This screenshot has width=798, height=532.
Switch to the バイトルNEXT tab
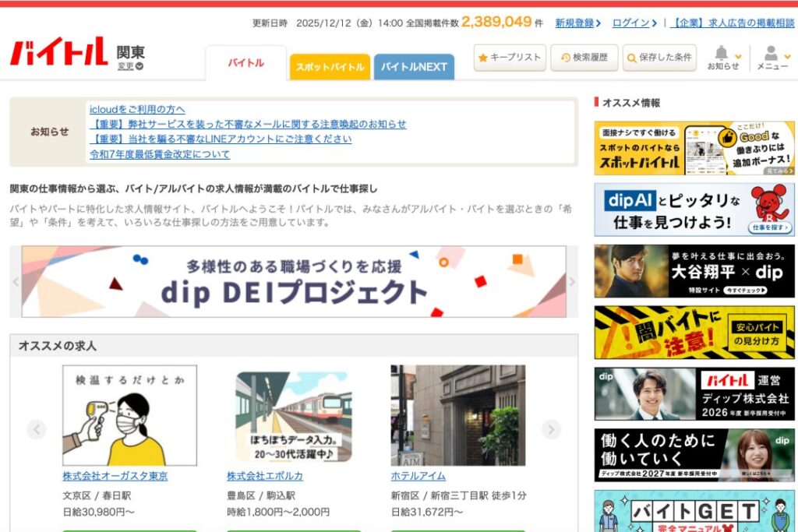click(x=414, y=67)
